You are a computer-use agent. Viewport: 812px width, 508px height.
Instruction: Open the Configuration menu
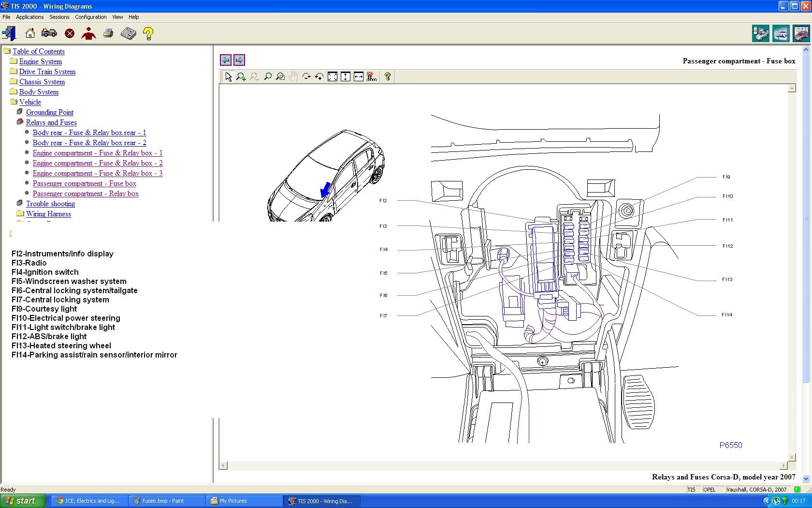(91, 17)
